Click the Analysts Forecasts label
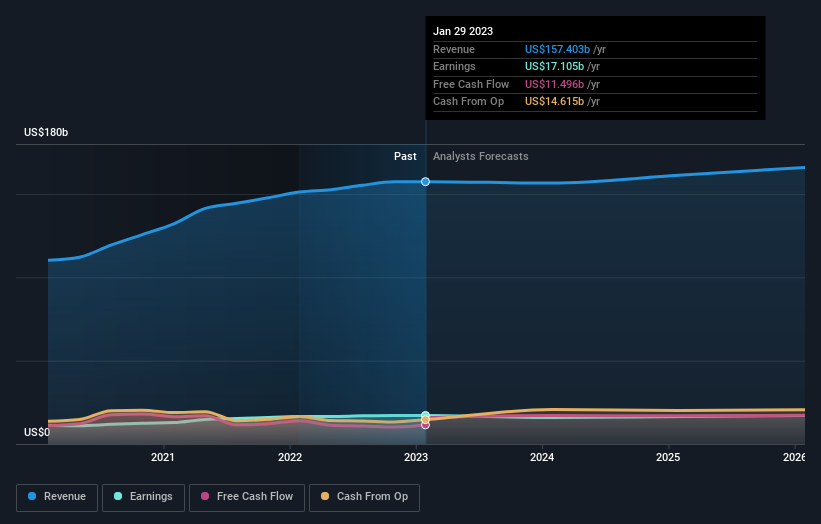This screenshot has height=524, width=821. 481,157
